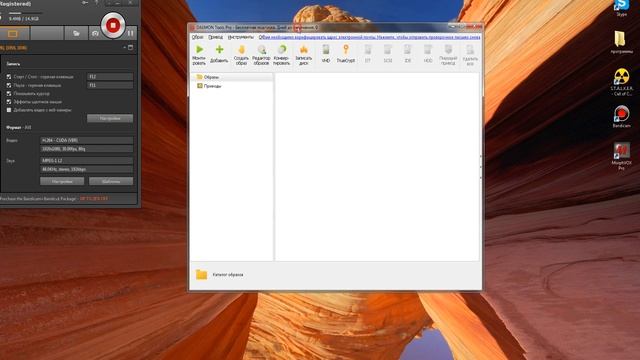Image resolution: width=640 pixels, height=360 pixels.
Task: Collapse the Bandicam panel header arrow
Action: pyautogui.click(x=124, y=47)
